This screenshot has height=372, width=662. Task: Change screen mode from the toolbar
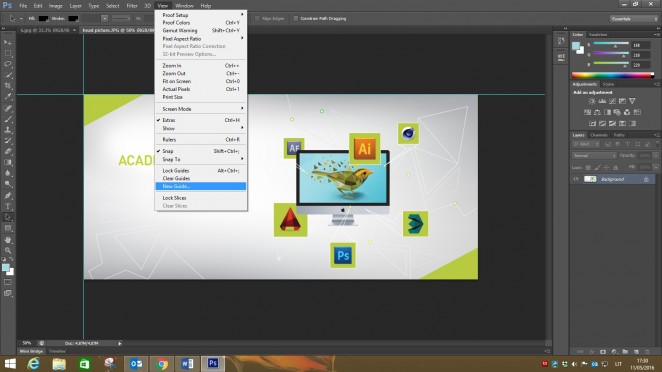pos(8,293)
